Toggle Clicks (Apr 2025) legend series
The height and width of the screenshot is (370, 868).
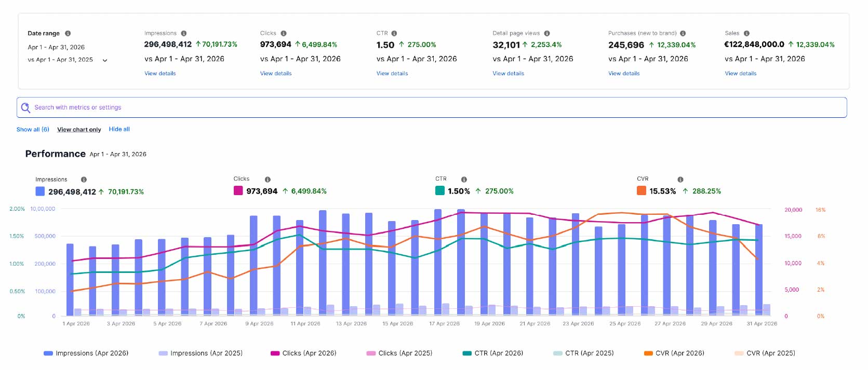point(399,353)
